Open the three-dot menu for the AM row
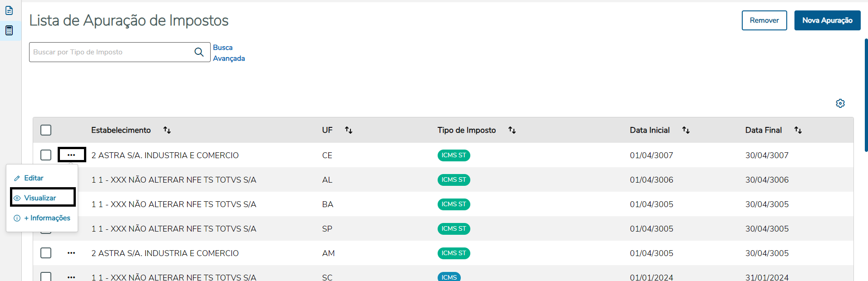This screenshot has width=868, height=281. tap(71, 253)
